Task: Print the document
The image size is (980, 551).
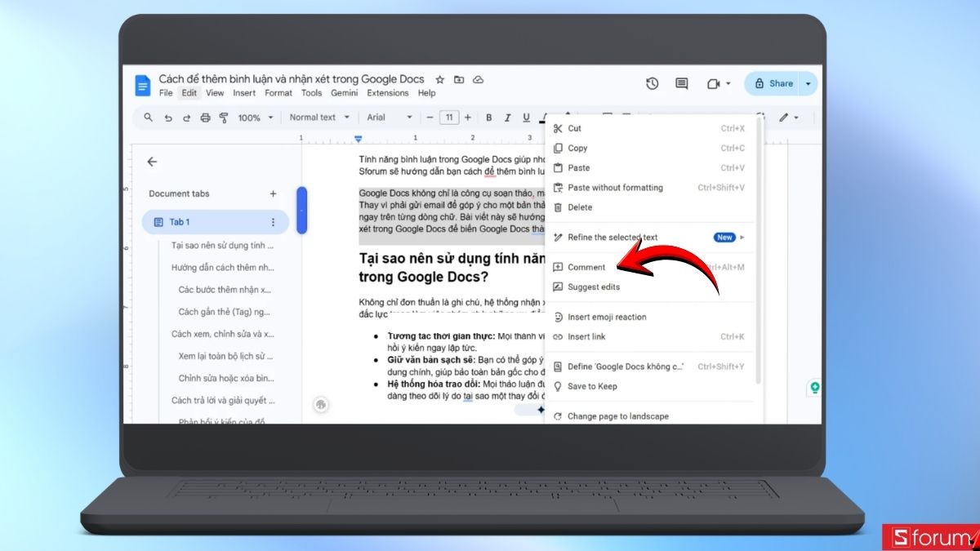Action: click(x=205, y=118)
